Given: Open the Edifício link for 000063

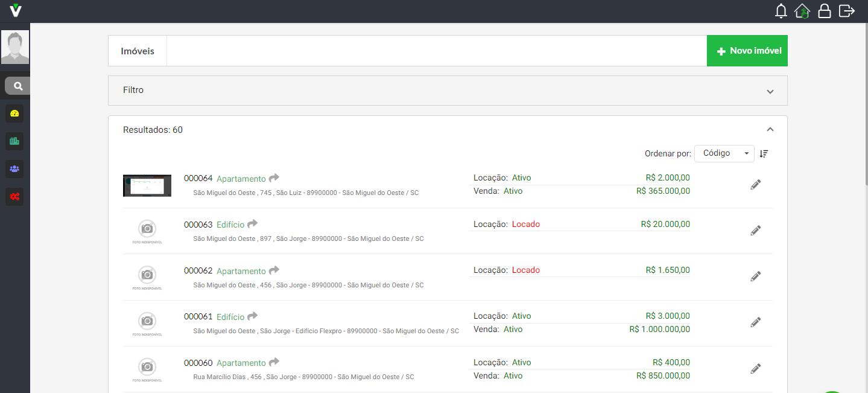Looking at the screenshot, I should (230, 225).
